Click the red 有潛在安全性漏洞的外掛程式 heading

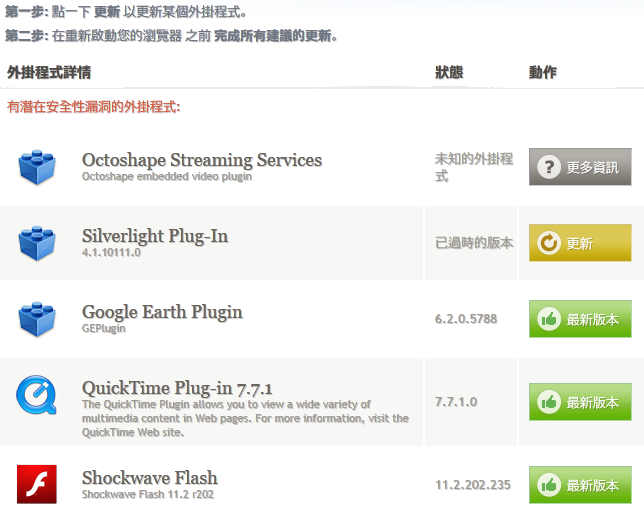pyautogui.click(x=94, y=107)
